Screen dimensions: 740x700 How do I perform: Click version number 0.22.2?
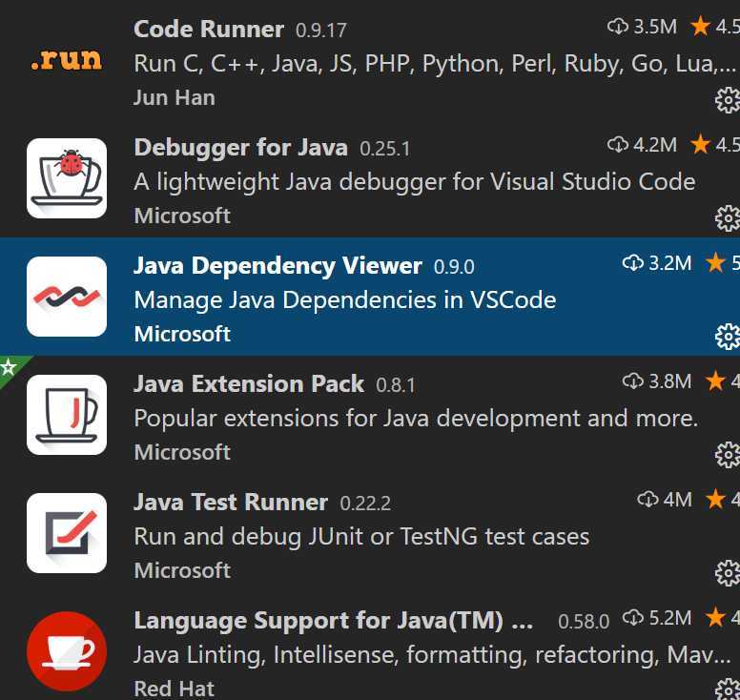[x=365, y=504]
